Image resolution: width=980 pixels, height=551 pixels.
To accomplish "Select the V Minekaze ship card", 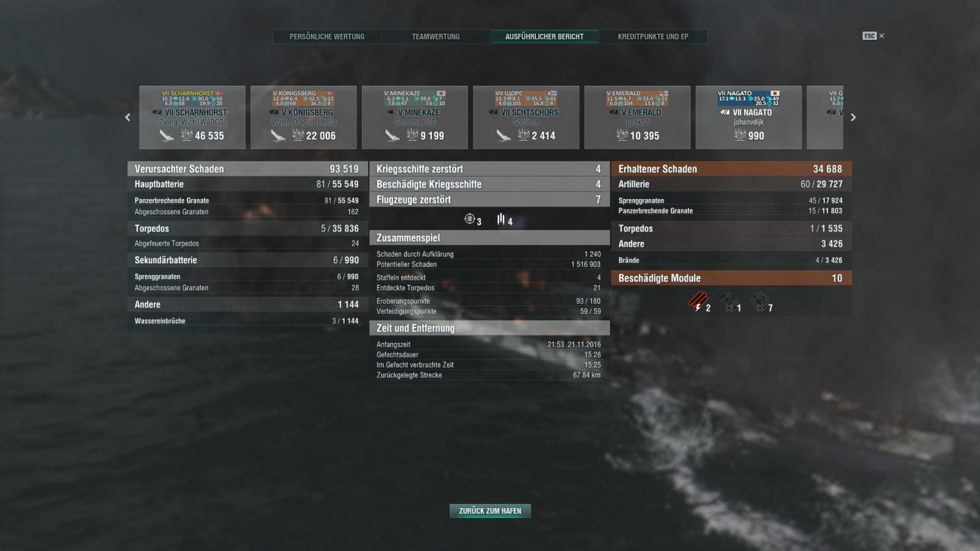I will tap(415, 118).
